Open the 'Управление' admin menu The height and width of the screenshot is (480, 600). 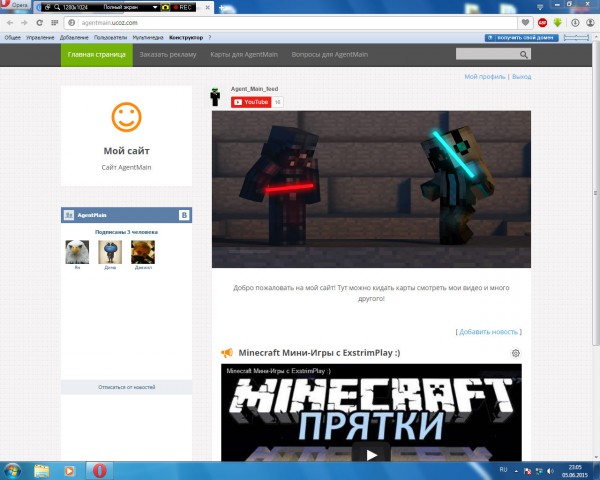(x=40, y=38)
